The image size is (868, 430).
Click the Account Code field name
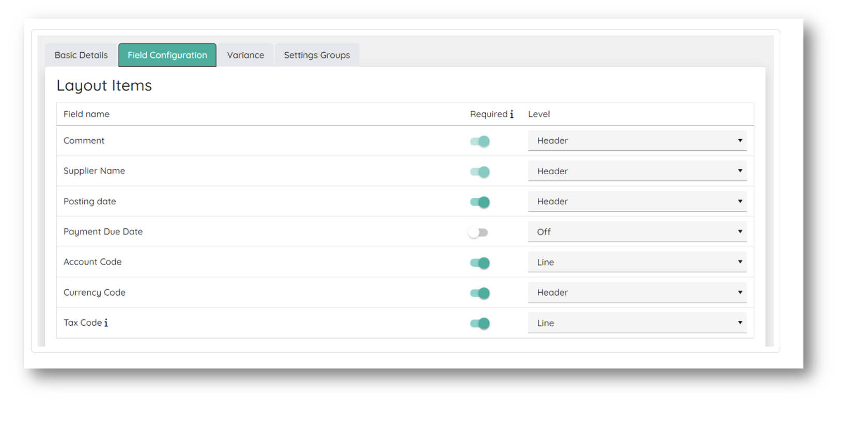click(x=92, y=262)
